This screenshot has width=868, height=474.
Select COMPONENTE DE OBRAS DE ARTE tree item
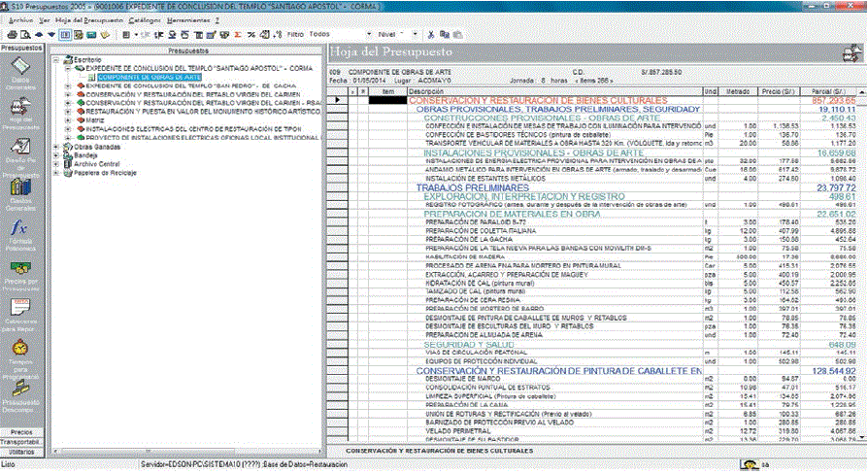(x=150, y=77)
